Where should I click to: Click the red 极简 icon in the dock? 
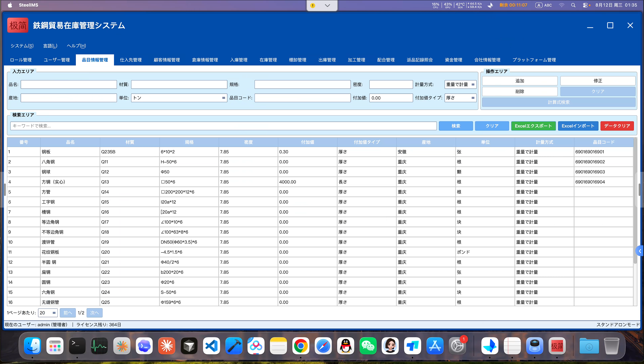pyautogui.click(x=557, y=346)
